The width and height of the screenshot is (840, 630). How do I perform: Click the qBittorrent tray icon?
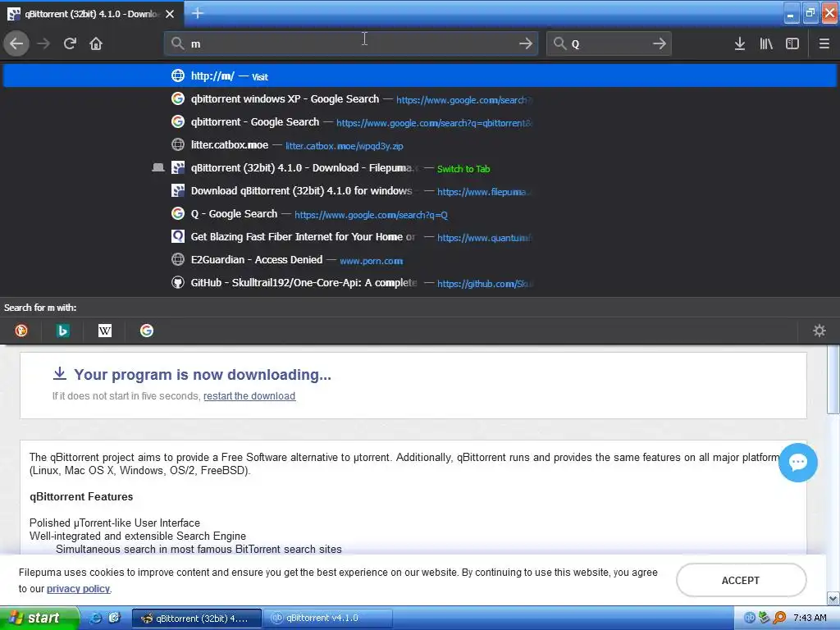point(750,619)
